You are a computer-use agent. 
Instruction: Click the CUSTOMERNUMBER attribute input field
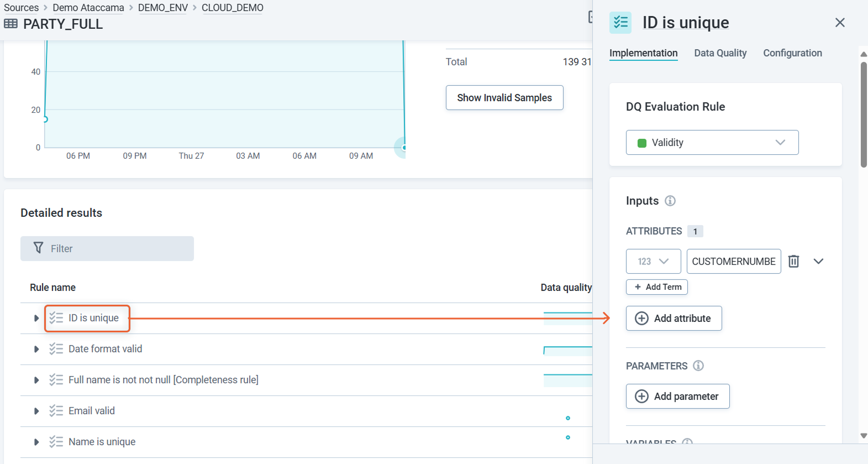(x=733, y=261)
